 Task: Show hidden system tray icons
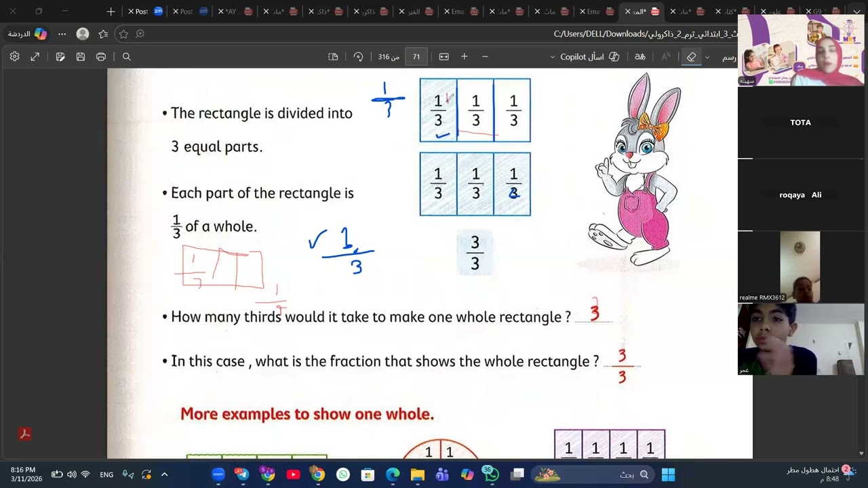click(164, 474)
